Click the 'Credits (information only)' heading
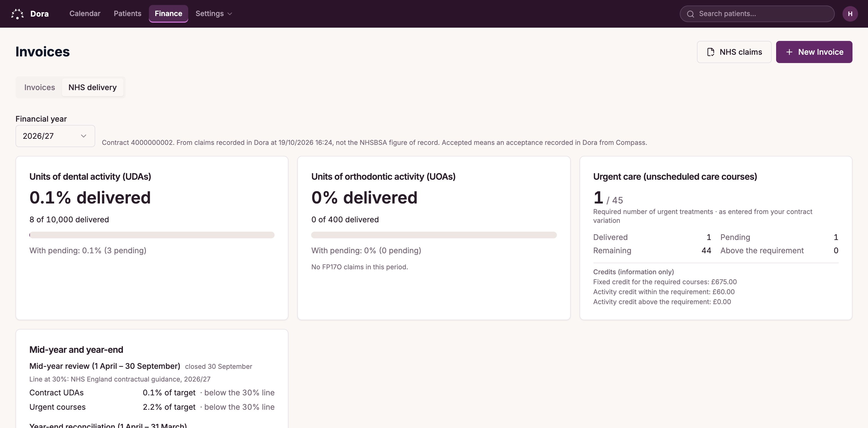 point(634,272)
